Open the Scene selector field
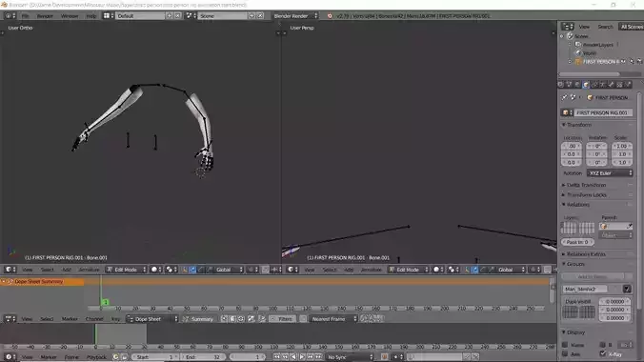The image size is (644, 362). click(x=223, y=16)
